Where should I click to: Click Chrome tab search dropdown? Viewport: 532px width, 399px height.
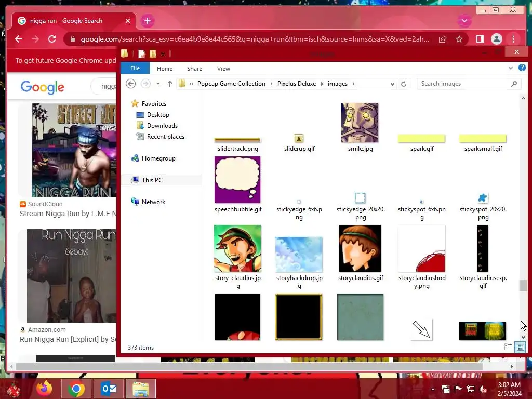pos(464,21)
